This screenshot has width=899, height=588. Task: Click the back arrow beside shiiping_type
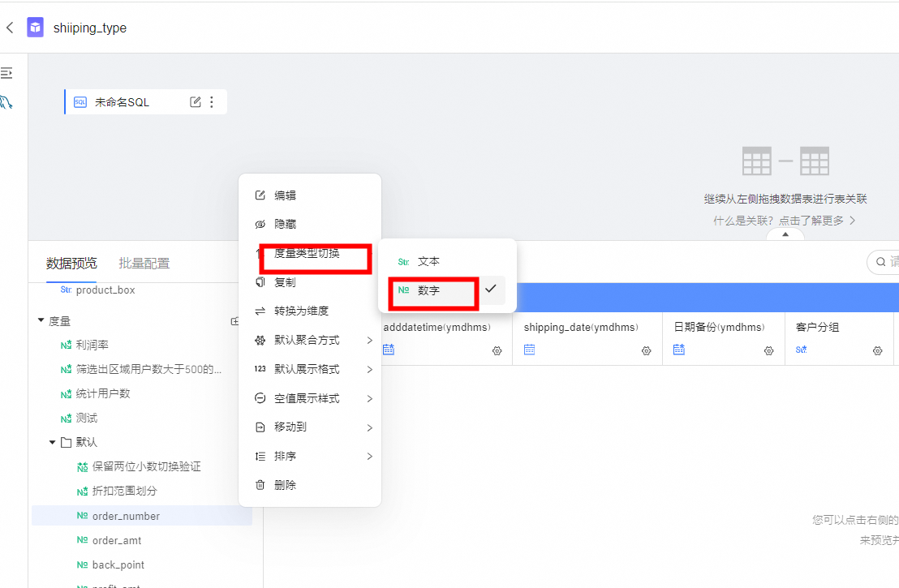tap(10, 28)
